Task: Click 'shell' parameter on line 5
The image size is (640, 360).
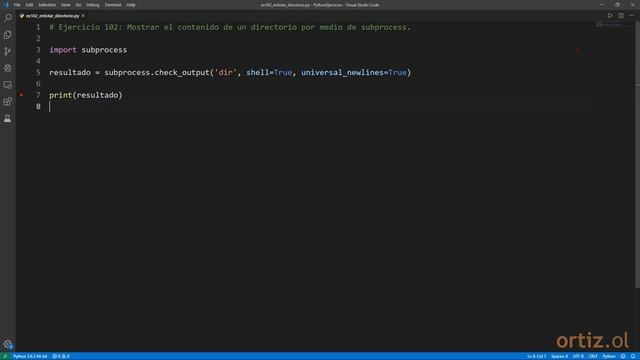Action: pos(258,72)
